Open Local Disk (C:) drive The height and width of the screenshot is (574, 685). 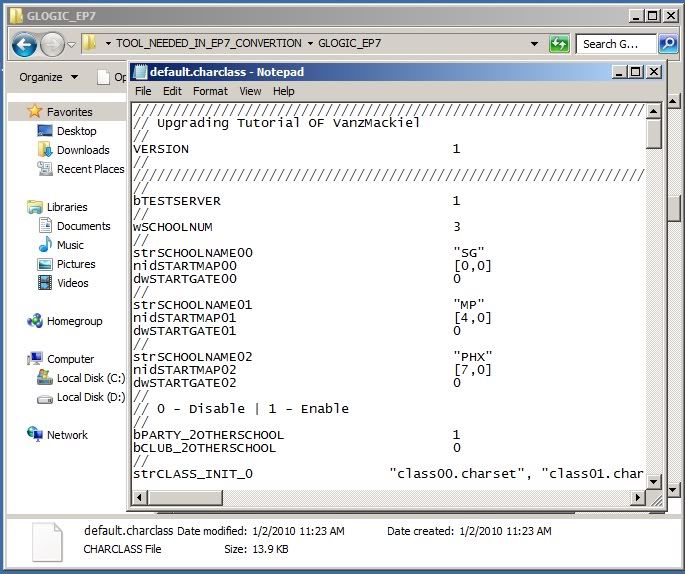[45, 378]
